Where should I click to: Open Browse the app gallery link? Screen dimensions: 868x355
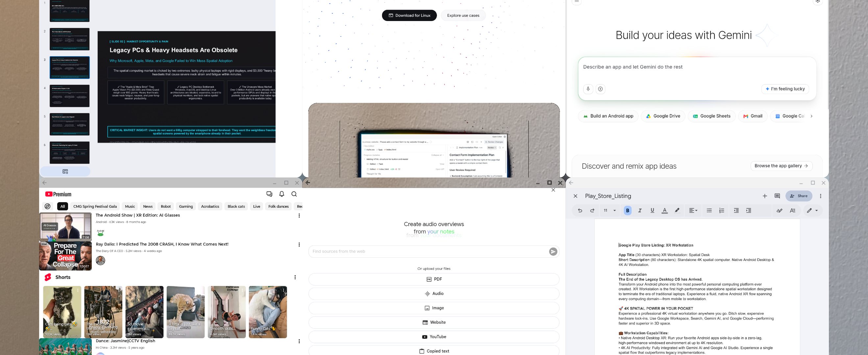[x=782, y=166]
